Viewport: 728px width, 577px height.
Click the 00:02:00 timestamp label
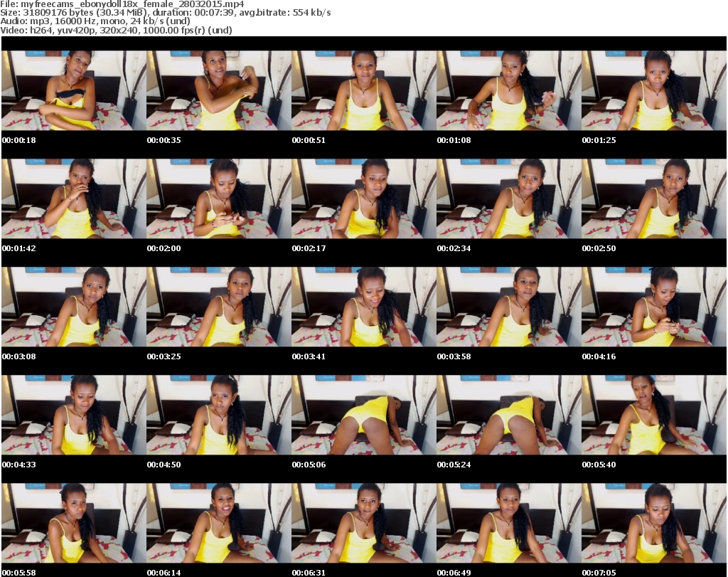tap(164, 248)
